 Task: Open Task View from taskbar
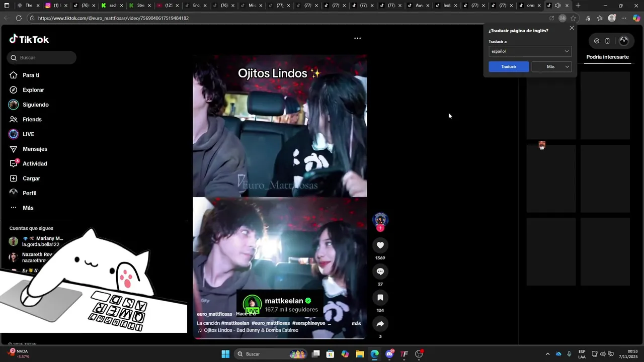(x=316, y=354)
